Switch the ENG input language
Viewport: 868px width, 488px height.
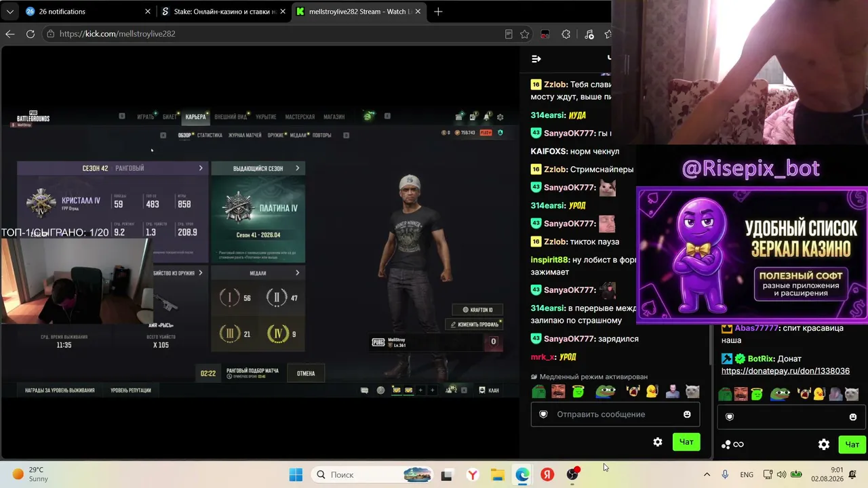tap(747, 474)
